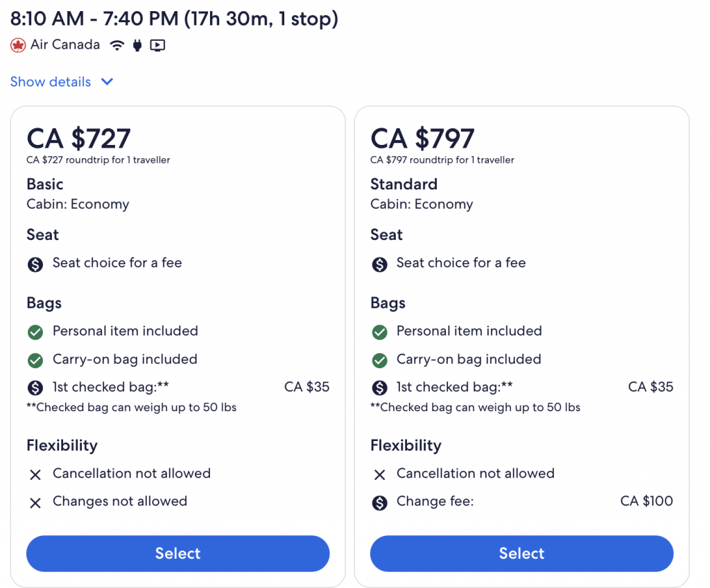The width and height of the screenshot is (710, 588).
Task: Click dollar icon beside Basic seat choice
Action: coord(35,264)
